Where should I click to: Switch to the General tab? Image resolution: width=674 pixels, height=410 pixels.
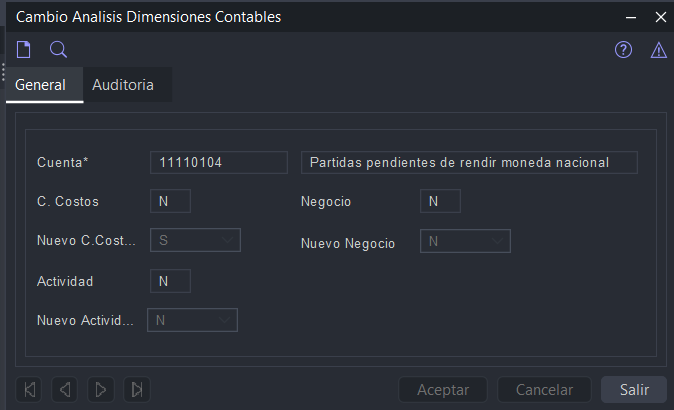[41, 85]
